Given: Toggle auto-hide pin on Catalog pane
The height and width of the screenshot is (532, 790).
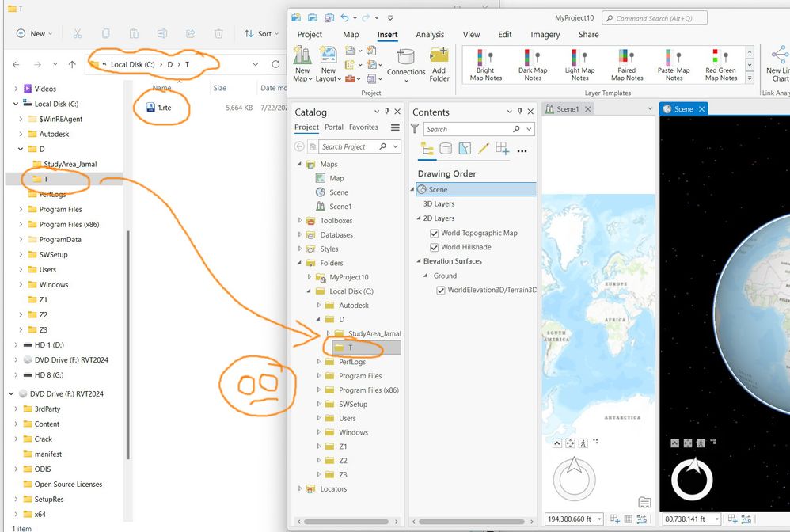Looking at the screenshot, I should pyautogui.click(x=387, y=112).
